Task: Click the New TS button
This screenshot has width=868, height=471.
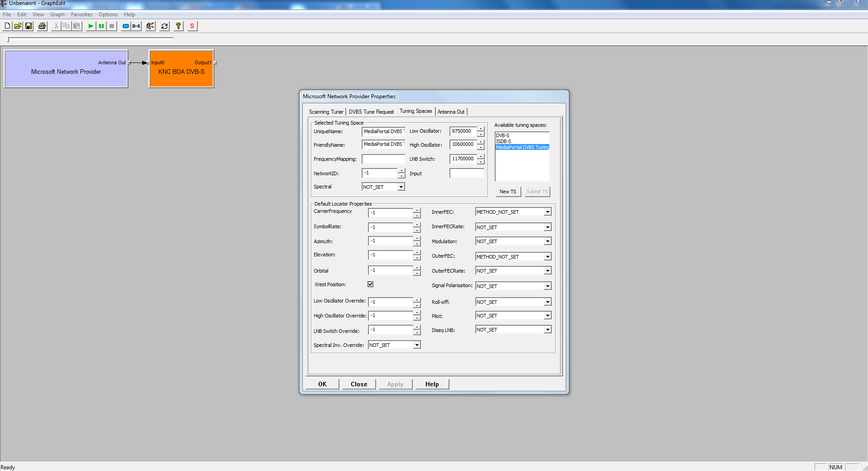Action: point(508,192)
